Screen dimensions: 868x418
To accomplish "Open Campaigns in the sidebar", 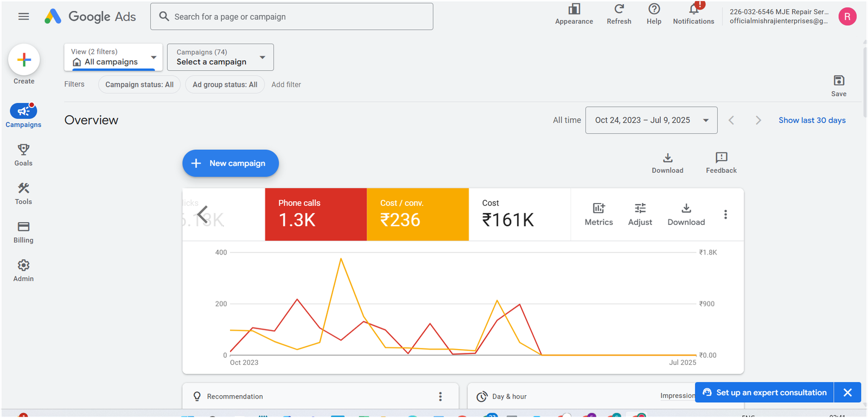I will [23, 116].
